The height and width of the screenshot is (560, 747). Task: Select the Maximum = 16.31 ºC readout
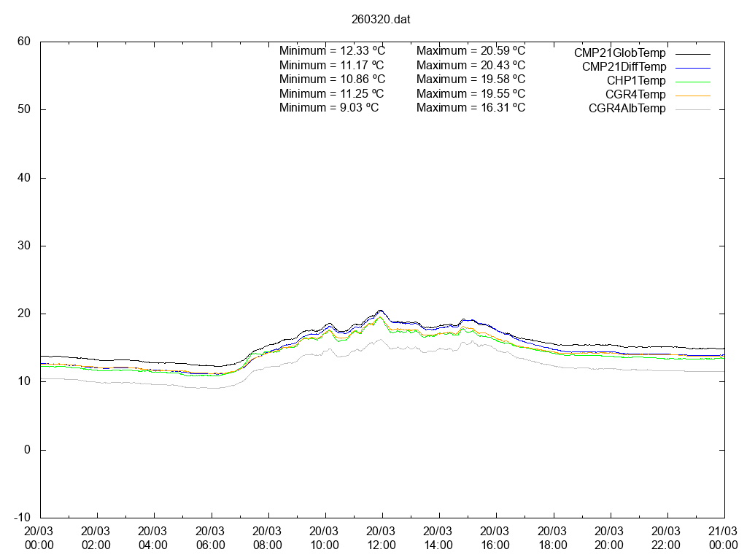click(x=471, y=107)
